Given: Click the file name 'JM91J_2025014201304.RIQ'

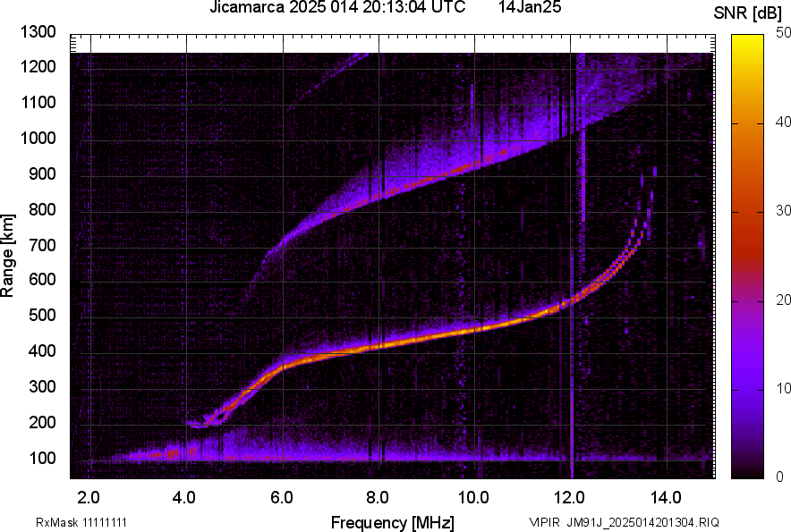Looking at the screenshot, I should pos(642,522).
